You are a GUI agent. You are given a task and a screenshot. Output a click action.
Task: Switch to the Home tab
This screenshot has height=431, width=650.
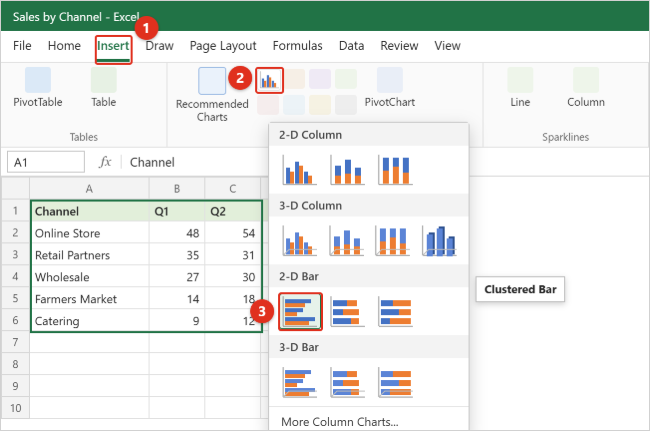tap(64, 46)
